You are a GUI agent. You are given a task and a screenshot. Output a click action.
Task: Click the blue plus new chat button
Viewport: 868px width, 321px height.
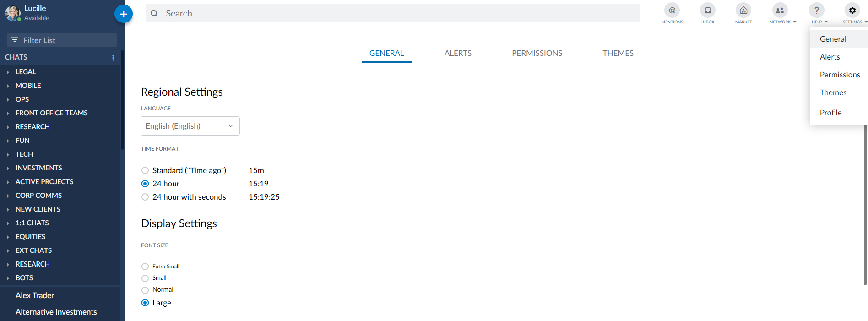(x=123, y=14)
